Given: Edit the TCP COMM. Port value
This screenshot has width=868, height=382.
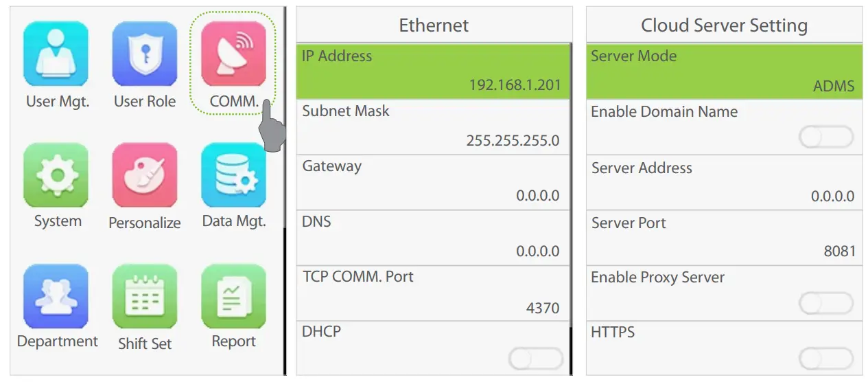Looking at the screenshot, I should pos(434,293).
